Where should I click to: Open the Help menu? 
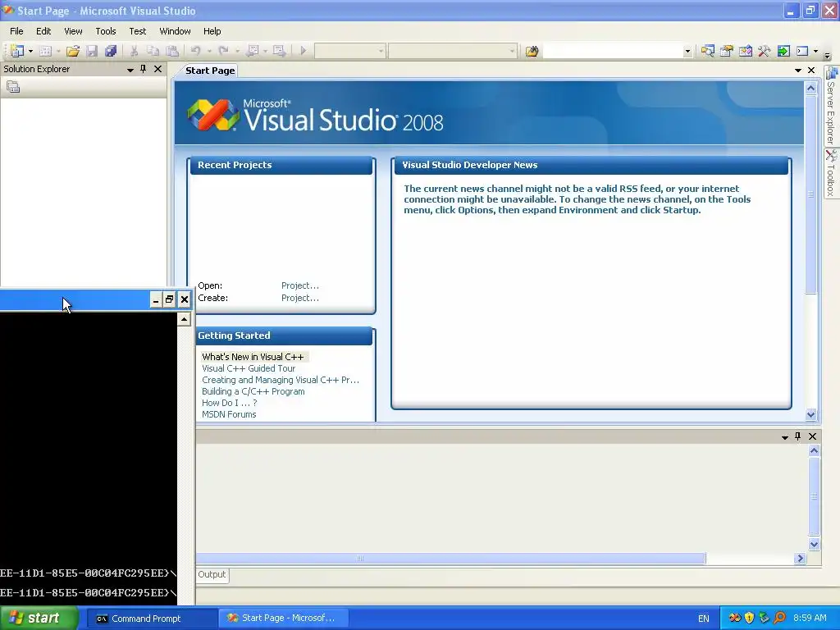pyautogui.click(x=212, y=31)
